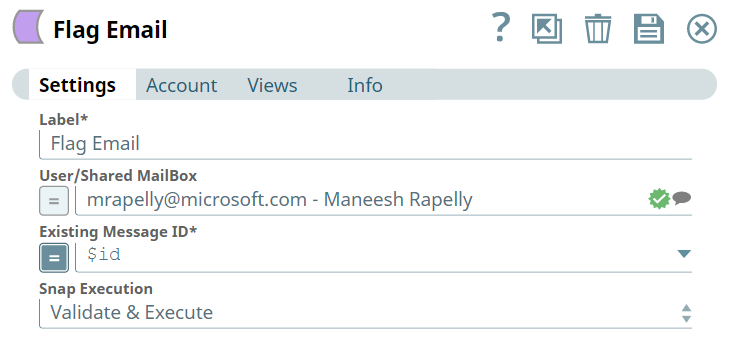Close the Flag Email dialog
This screenshot has height=362, width=733.
(x=701, y=29)
